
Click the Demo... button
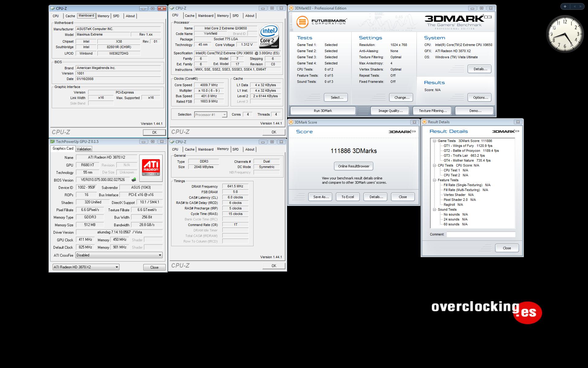[474, 111]
